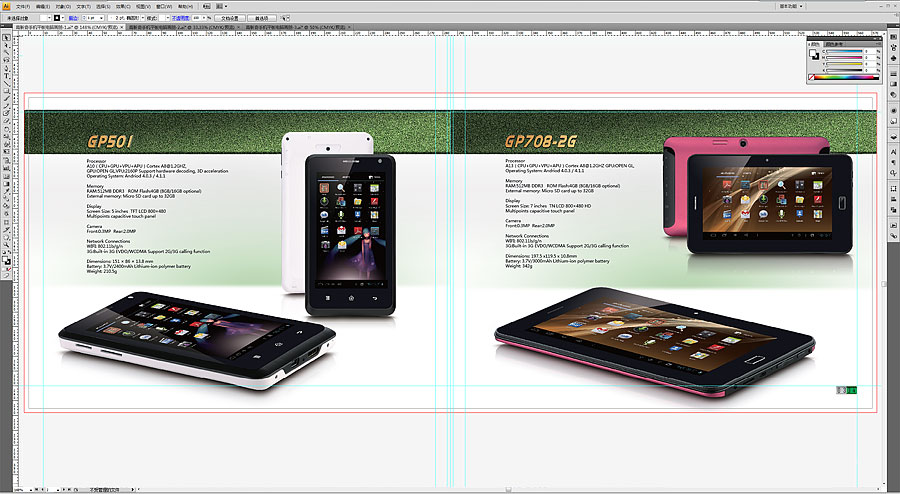Expand the stroke weight dropdown
The height and width of the screenshot is (494, 900).
pos(100,18)
